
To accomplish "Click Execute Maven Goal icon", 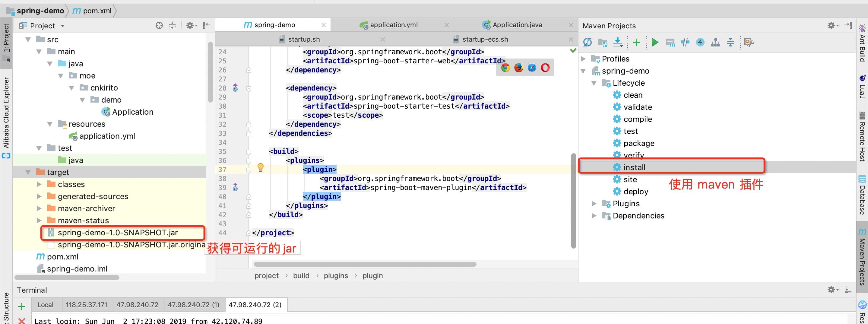I will coord(670,43).
